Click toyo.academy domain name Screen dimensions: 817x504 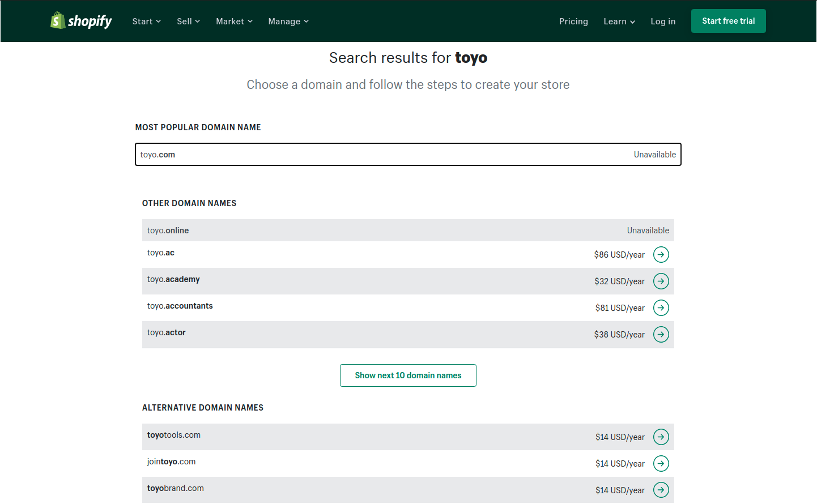pyautogui.click(x=173, y=279)
